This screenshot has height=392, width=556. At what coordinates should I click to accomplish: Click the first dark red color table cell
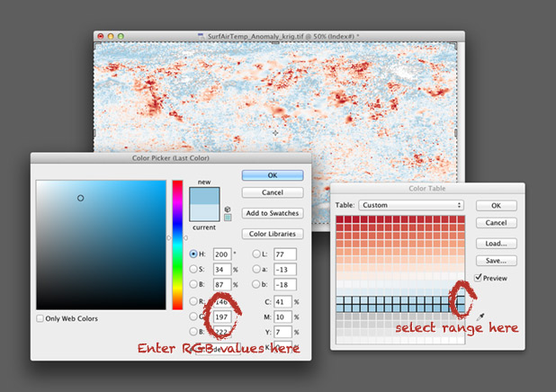pyautogui.click(x=340, y=219)
